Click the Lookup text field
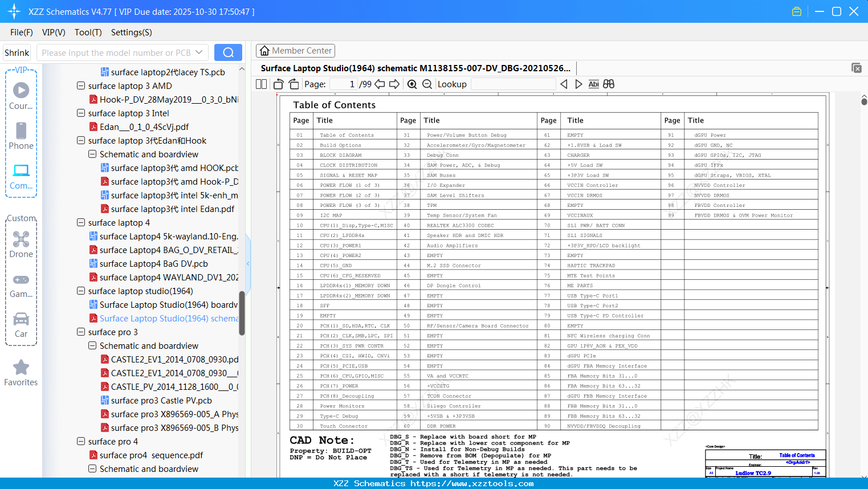This screenshot has height=489, width=868. point(513,84)
